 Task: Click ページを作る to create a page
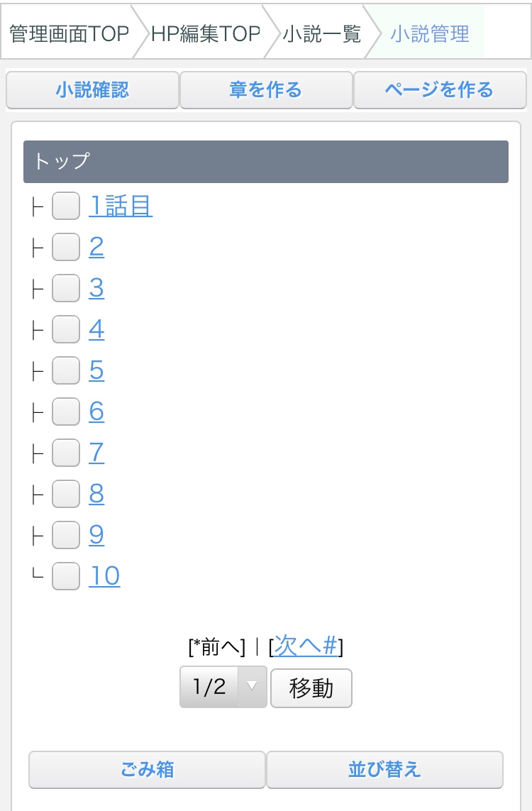click(439, 90)
